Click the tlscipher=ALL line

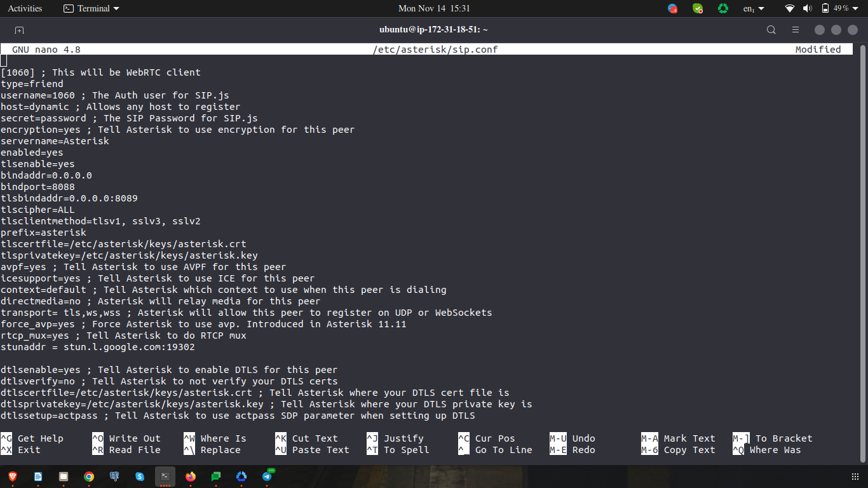(37, 210)
